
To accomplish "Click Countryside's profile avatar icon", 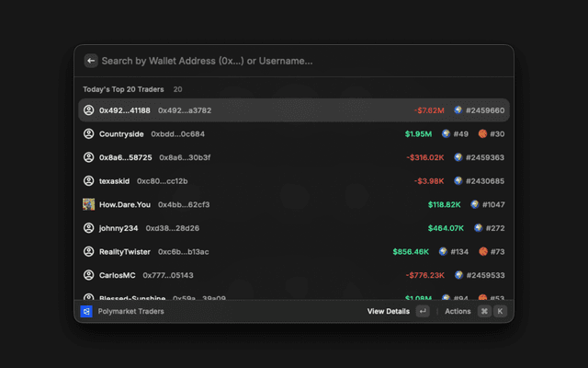I will [x=89, y=134].
